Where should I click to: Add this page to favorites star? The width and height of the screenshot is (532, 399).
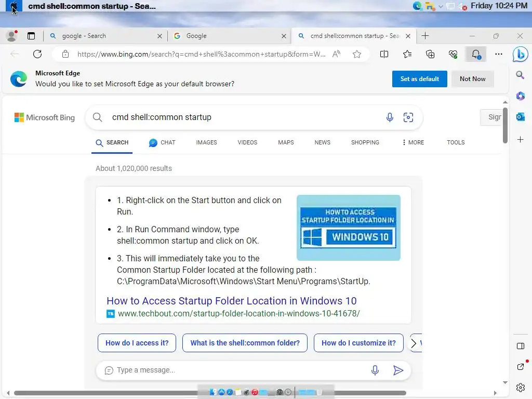(357, 54)
